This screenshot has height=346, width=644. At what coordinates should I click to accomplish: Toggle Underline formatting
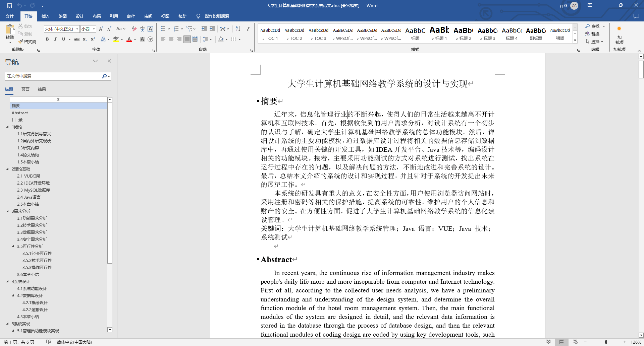63,39
